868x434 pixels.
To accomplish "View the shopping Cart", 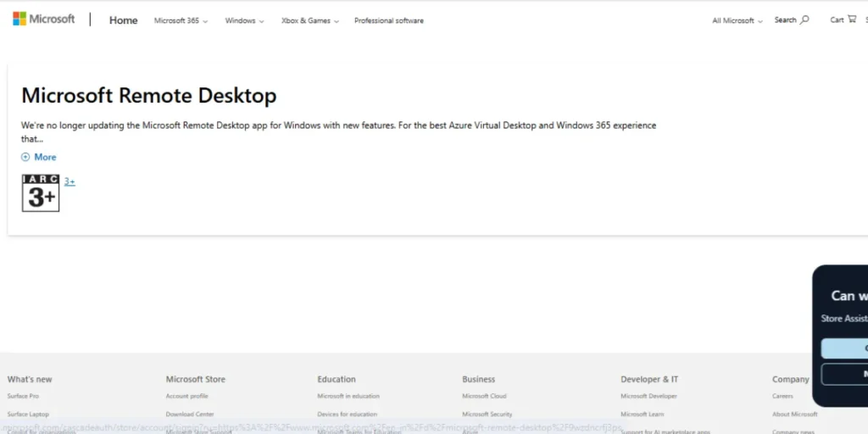I will click(x=843, y=20).
